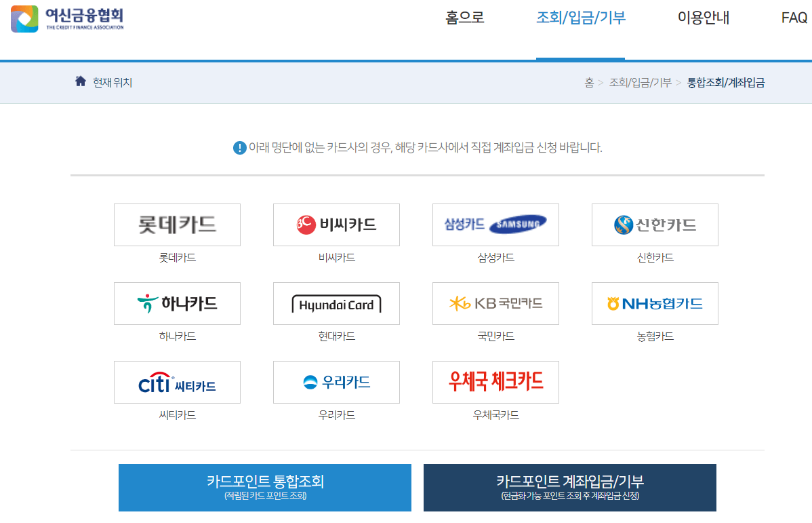Viewport: 812px width, 523px height.
Task: Open 우체국 체크카드 via its logo
Action: (495, 382)
